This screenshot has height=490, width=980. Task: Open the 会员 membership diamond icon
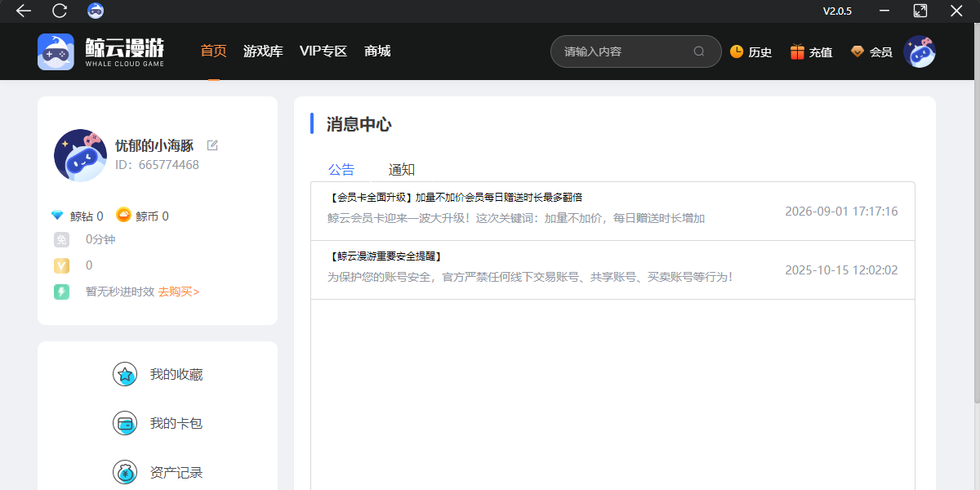pyautogui.click(x=857, y=51)
